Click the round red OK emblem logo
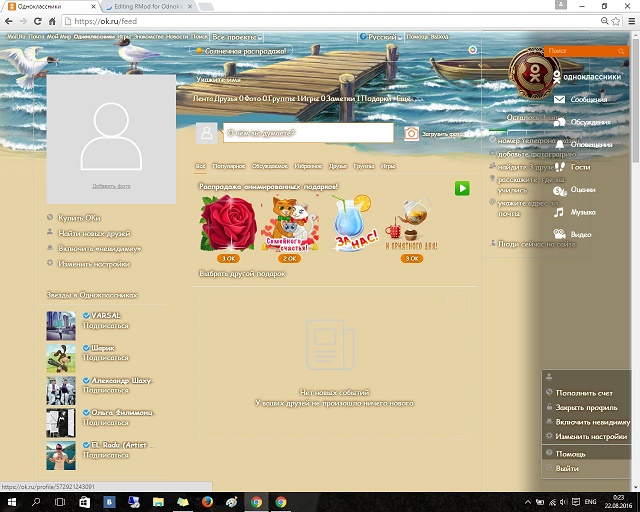This screenshot has height=512, width=640. tap(532, 73)
